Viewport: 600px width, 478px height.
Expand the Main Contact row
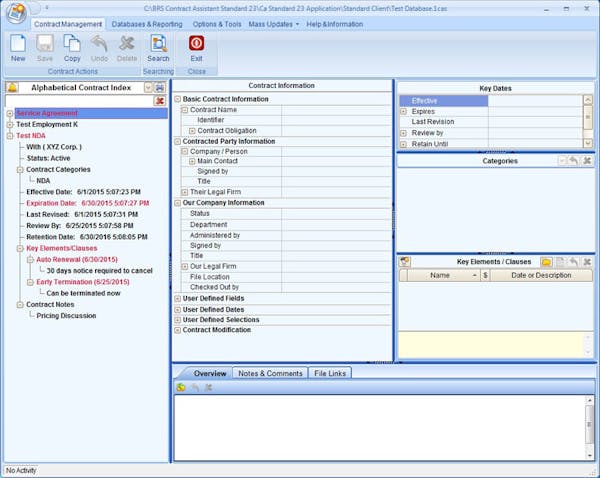[192, 162]
